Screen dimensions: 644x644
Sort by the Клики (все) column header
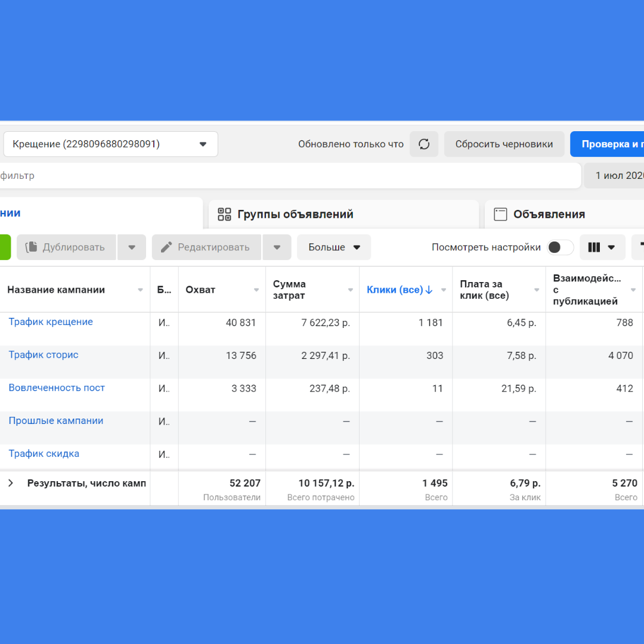[399, 290]
